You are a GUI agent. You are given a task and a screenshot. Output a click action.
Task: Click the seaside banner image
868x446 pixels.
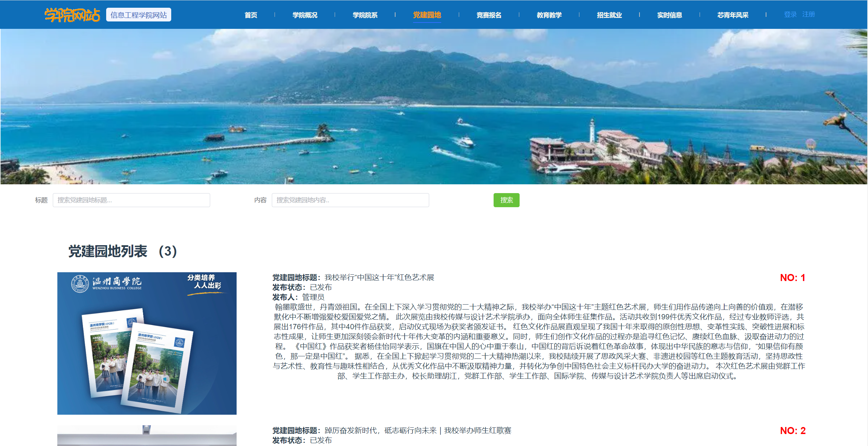(x=434, y=106)
